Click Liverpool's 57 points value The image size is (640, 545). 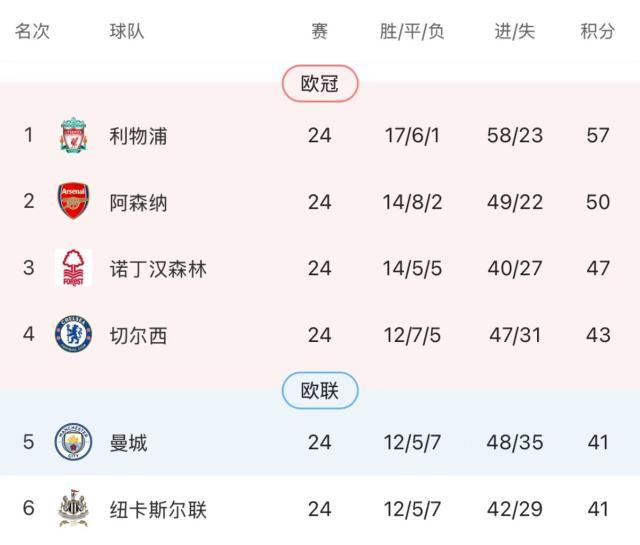pos(598,135)
